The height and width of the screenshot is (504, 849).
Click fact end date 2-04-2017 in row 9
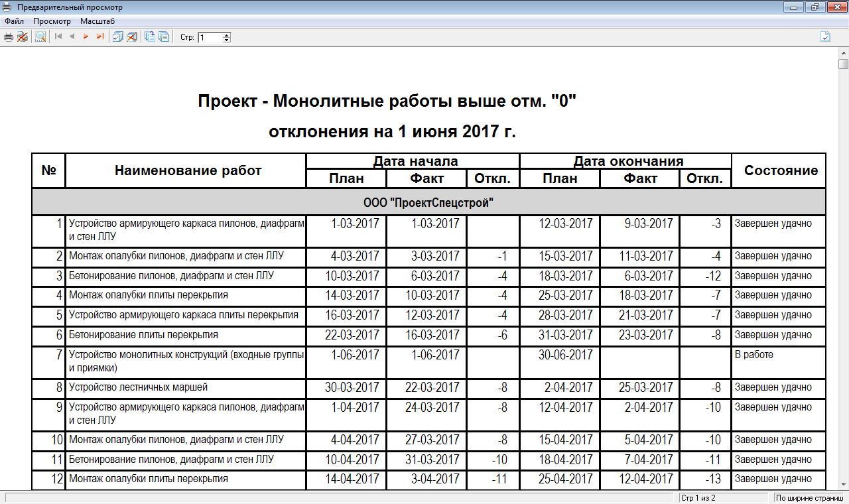coord(649,407)
